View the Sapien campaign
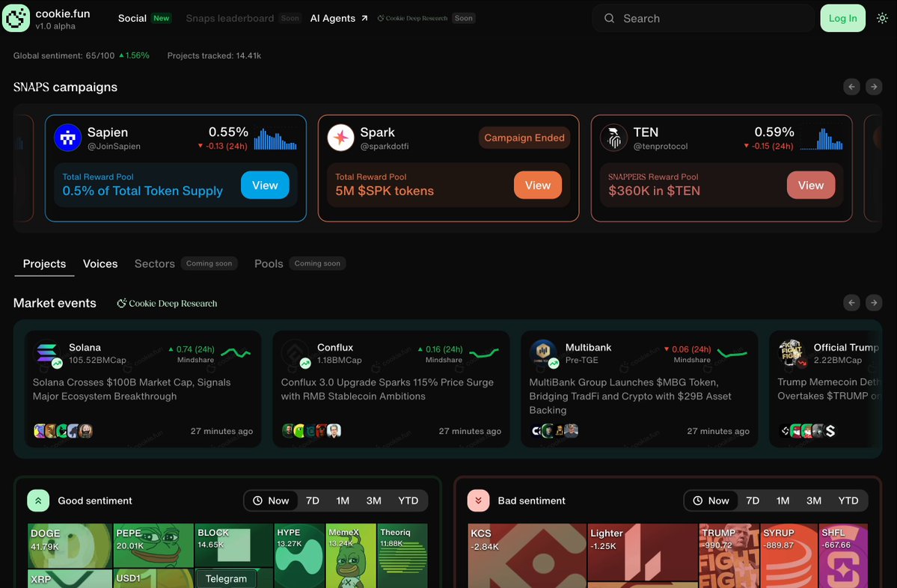 tap(265, 185)
